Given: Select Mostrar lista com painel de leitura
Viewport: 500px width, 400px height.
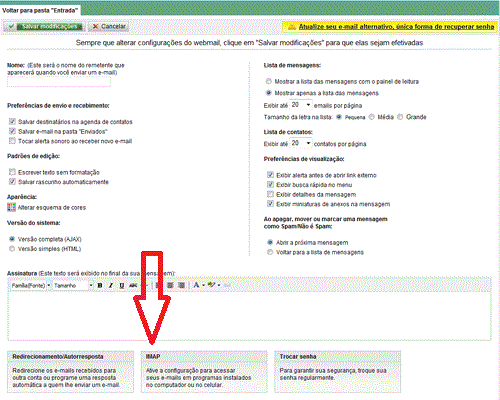Looking at the screenshot, I should coord(269,81).
